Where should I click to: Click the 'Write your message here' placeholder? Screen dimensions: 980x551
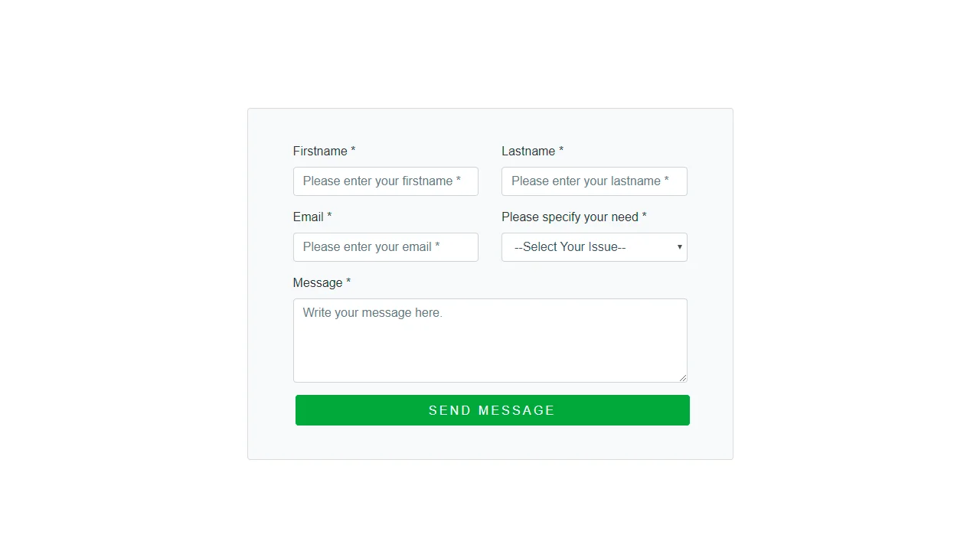[x=372, y=312]
